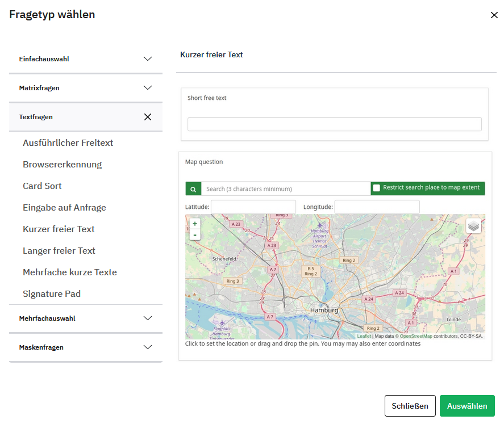Choose the Signature Pad question type

coord(52,294)
